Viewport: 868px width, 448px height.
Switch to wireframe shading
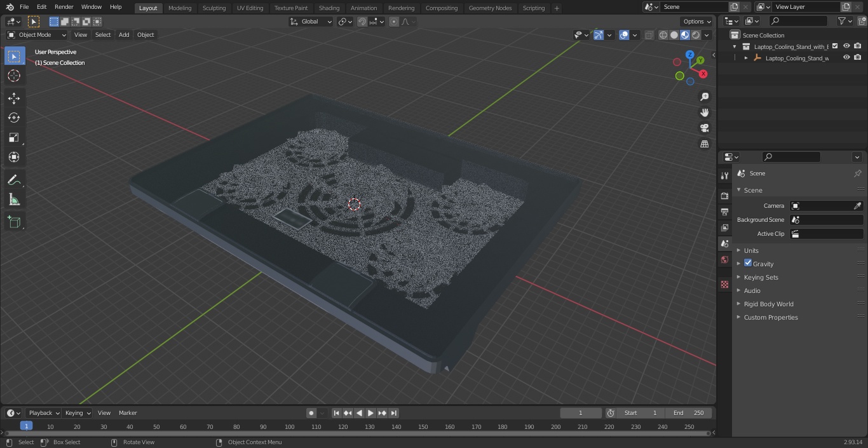click(x=663, y=35)
